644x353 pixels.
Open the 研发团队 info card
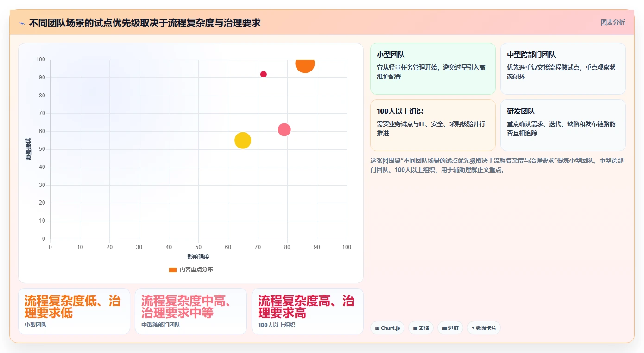(563, 125)
